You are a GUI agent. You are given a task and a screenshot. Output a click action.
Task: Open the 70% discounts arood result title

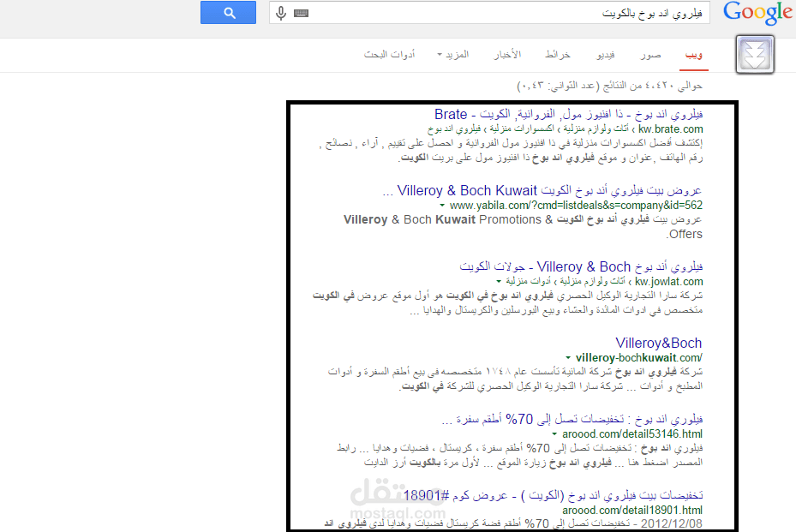click(x=572, y=419)
